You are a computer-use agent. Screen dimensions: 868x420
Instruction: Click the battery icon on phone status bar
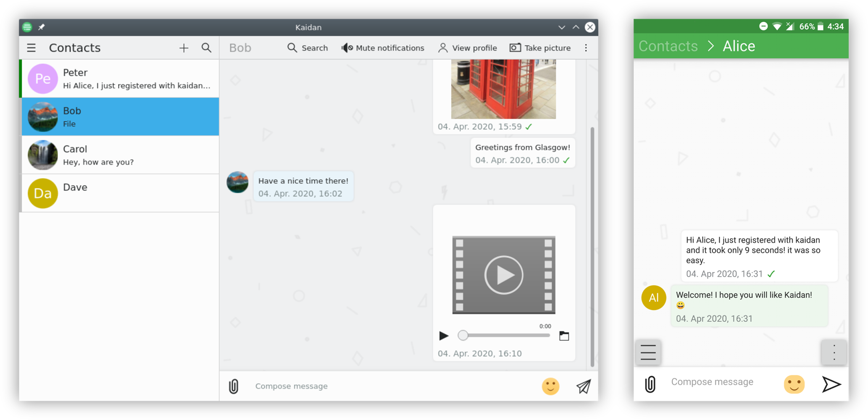coord(821,26)
